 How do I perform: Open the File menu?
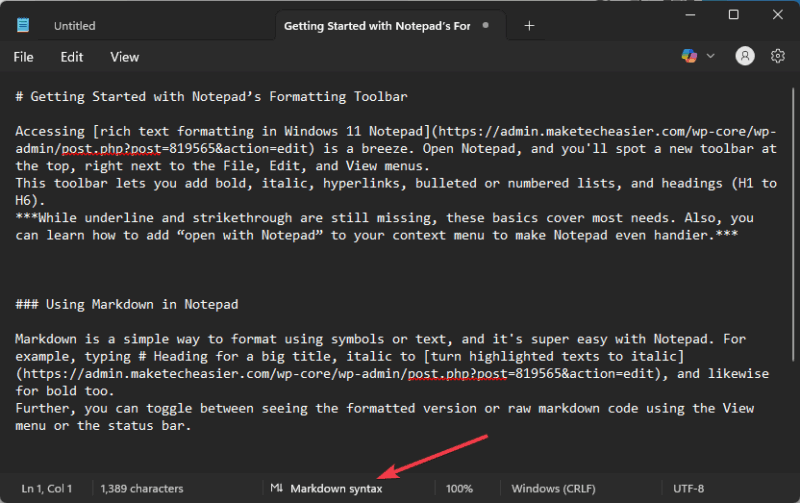pyautogui.click(x=23, y=57)
